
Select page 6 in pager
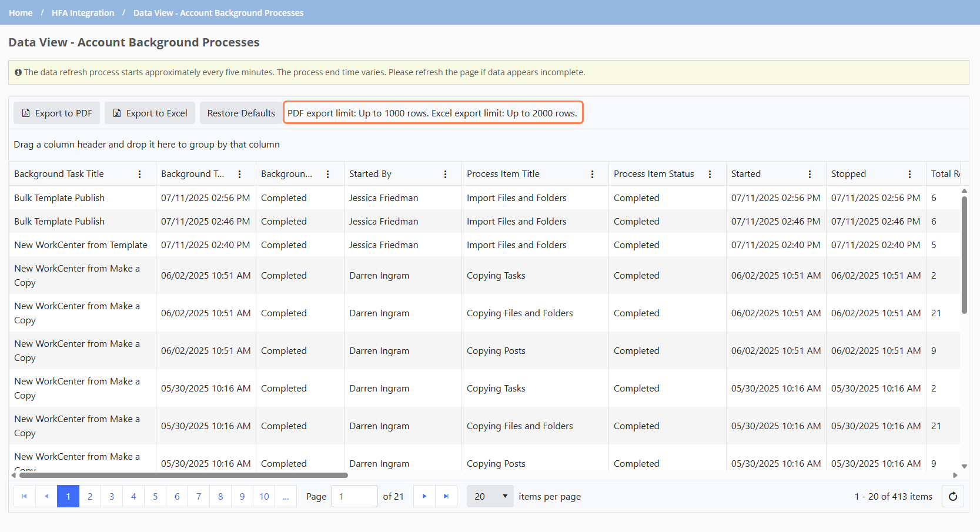(177, 496)
